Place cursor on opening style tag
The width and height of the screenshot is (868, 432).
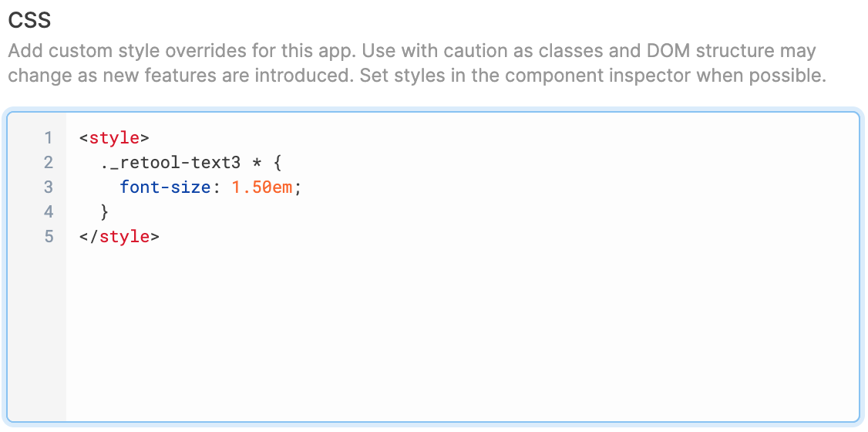114,138
